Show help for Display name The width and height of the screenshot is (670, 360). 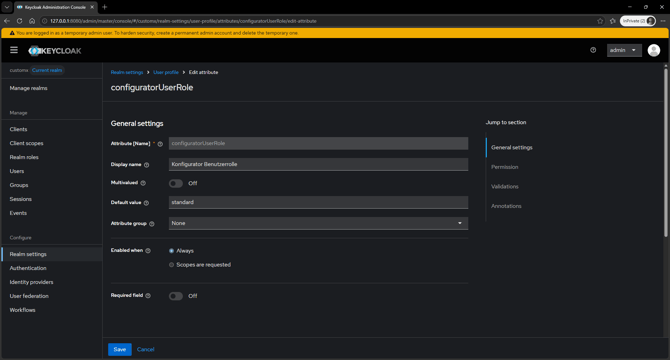pyautogui.click(x=147, y=165)
